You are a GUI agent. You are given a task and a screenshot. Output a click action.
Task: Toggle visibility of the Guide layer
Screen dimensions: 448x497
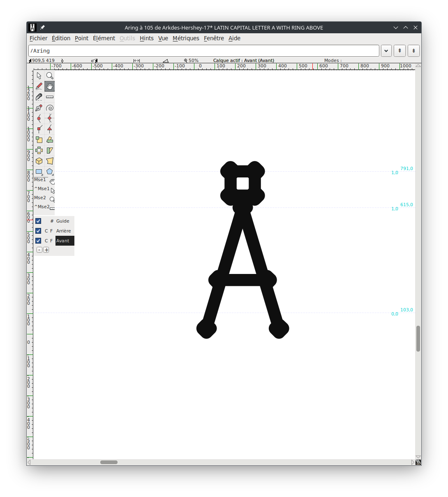coord(38,221)
